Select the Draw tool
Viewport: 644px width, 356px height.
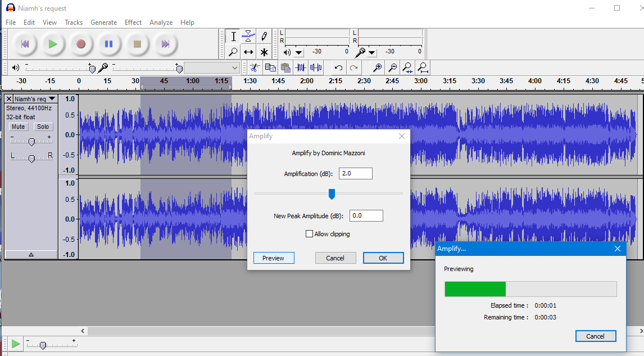click(x=263, y=36)
